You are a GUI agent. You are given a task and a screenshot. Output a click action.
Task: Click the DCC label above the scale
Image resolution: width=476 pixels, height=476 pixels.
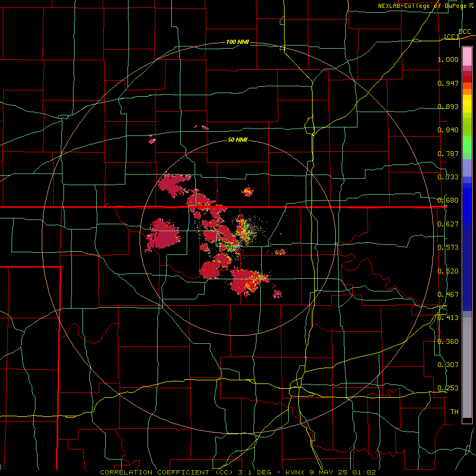(x=464, y=32)
